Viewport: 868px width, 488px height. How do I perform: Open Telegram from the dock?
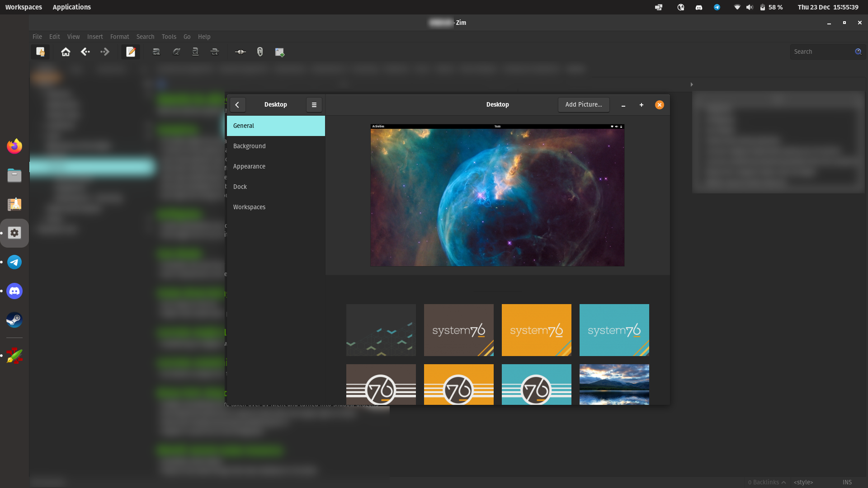(x=14, y=262)
